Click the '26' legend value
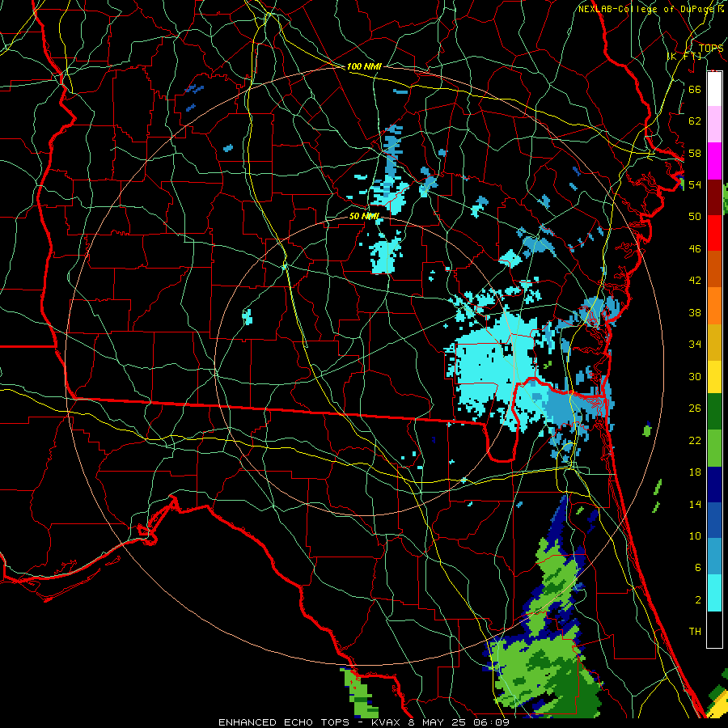Viewport: 728px width, 728px height. click(x=695, y=408)
